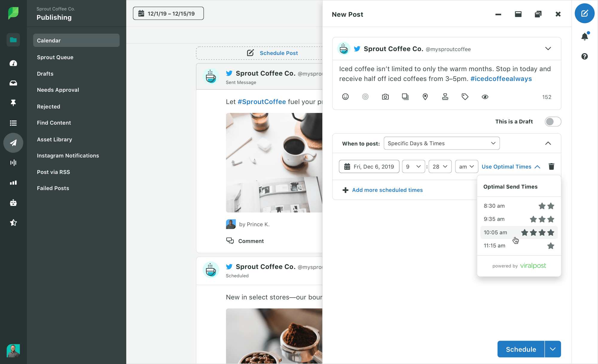Click #SproutCoffee hashtag in sent message

pyautogui.click(x=262, y=102)
